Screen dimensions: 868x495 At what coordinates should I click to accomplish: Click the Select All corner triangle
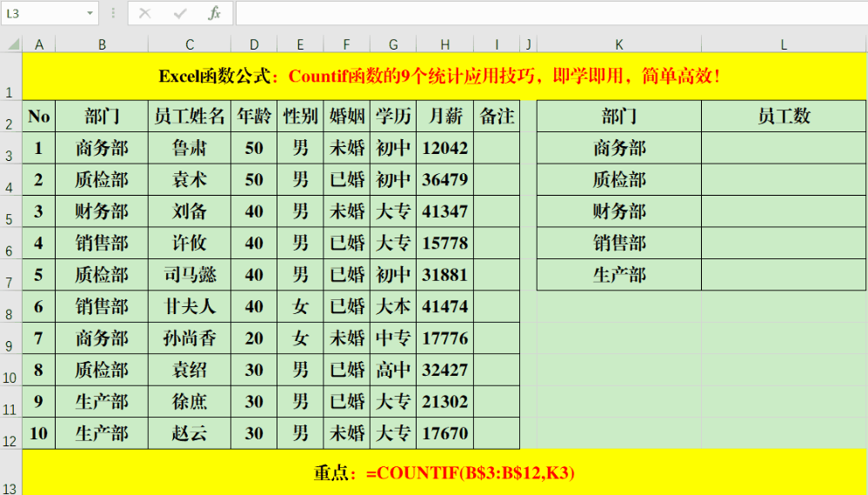coord(11,44)
